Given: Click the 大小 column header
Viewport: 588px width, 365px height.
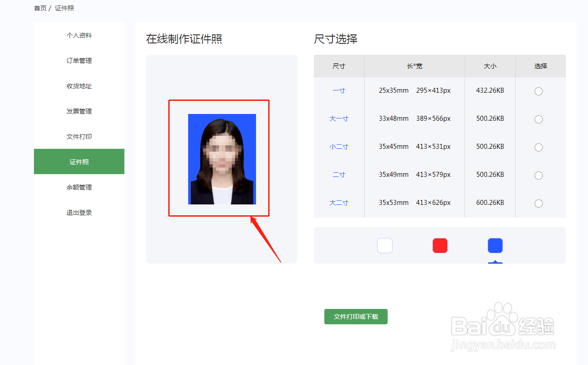Looking at the screenshot, I should point(490,66).
